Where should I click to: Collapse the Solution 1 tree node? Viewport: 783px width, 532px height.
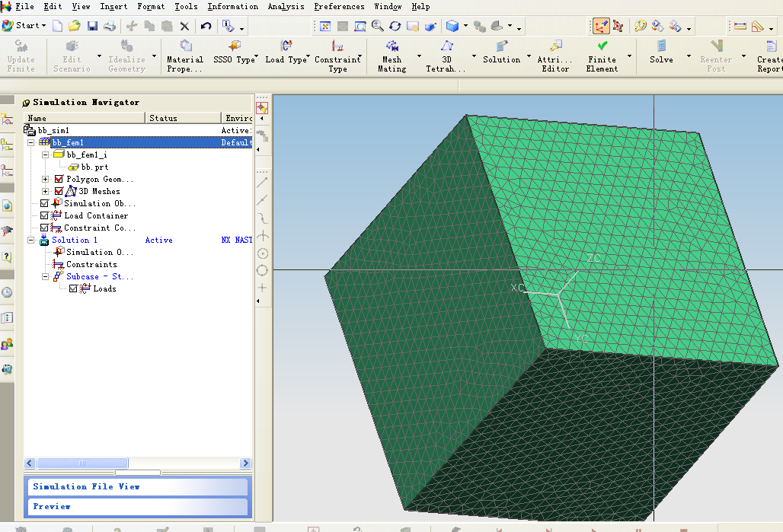(31, 240)
